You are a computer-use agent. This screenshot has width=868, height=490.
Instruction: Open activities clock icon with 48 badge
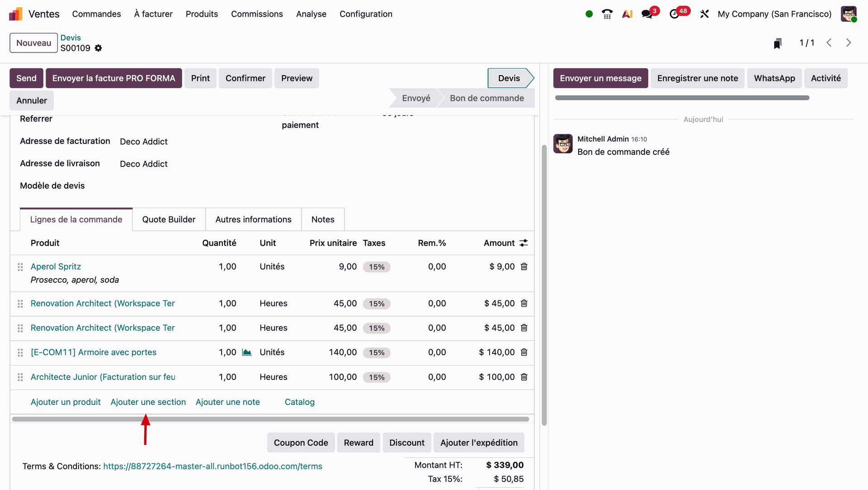674,14
